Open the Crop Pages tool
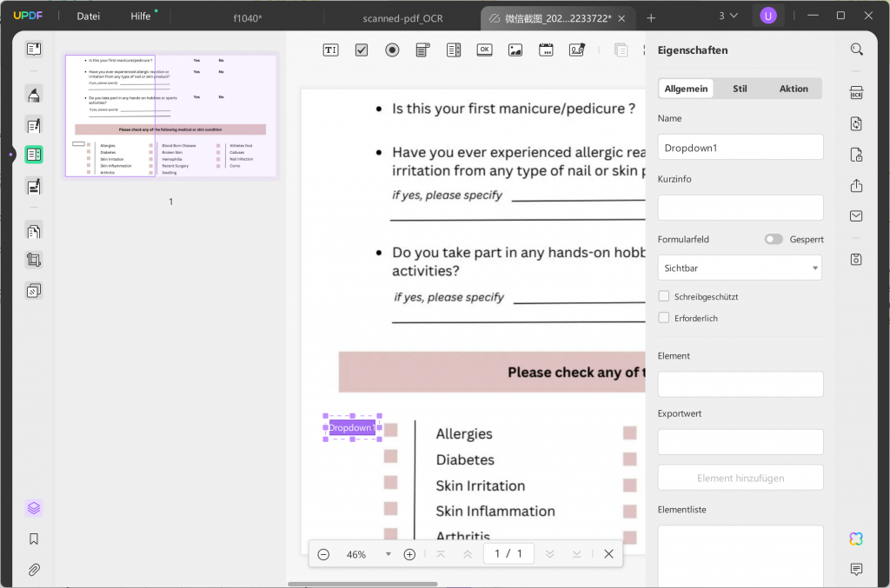Viewport: 890px width, 588px height. [x=33, y=259]
